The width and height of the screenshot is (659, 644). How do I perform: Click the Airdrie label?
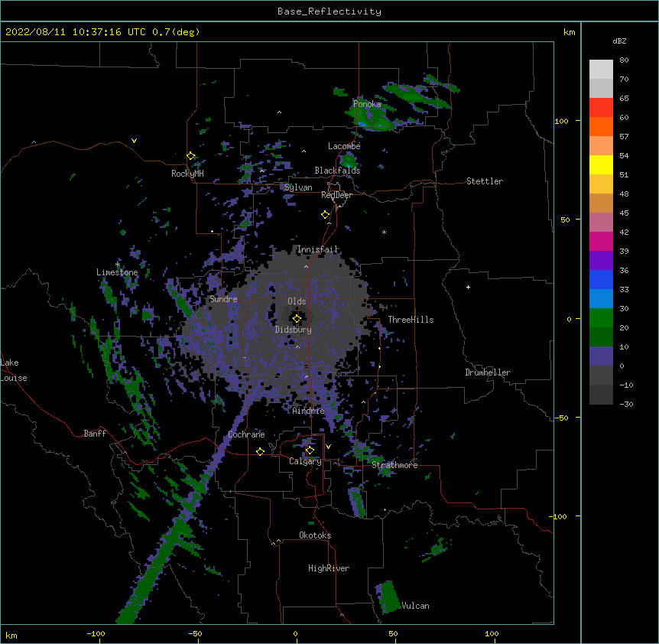(308, 411)
